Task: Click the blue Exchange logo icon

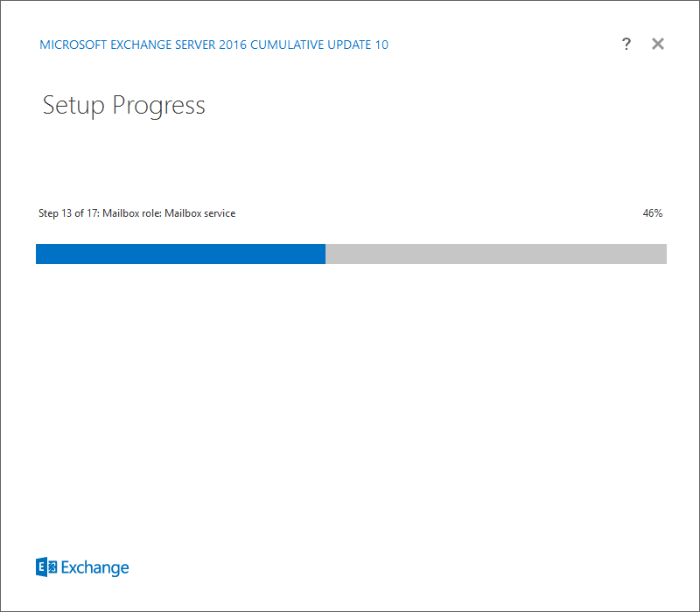Action: coord(46,567)
